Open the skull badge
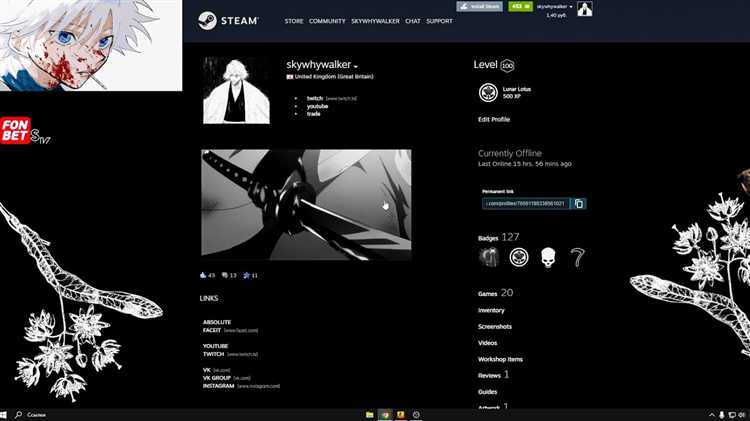 coord(549,257)
